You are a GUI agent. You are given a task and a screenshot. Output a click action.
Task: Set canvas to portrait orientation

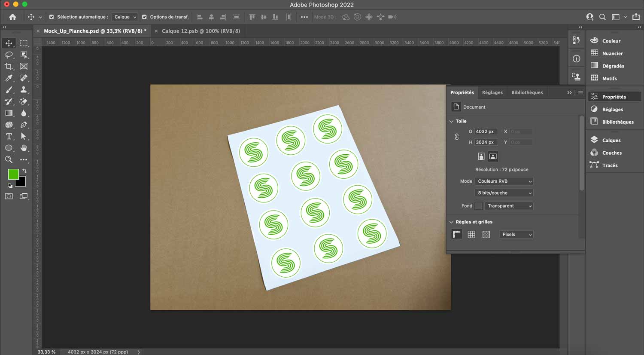tap(481, 156)
